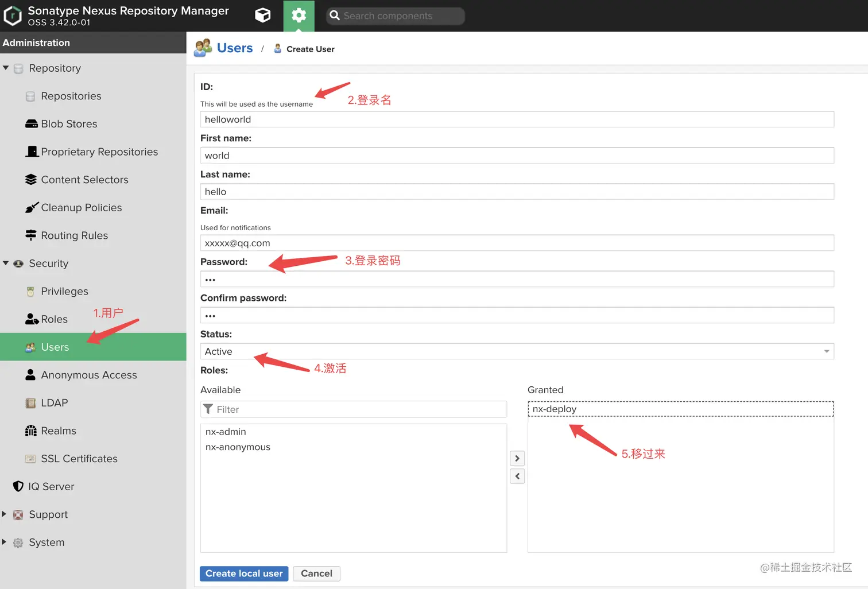The width and height of the screenshot is (868, 589).
Task: Go back via Users breadcrumb link
Action: point(235,48)
